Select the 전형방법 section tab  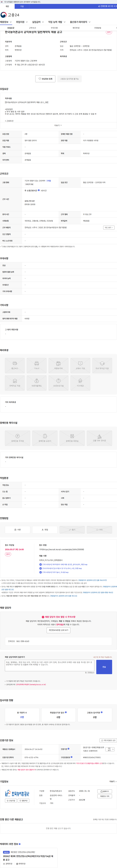pyautogui.click(x=97, y=28)
